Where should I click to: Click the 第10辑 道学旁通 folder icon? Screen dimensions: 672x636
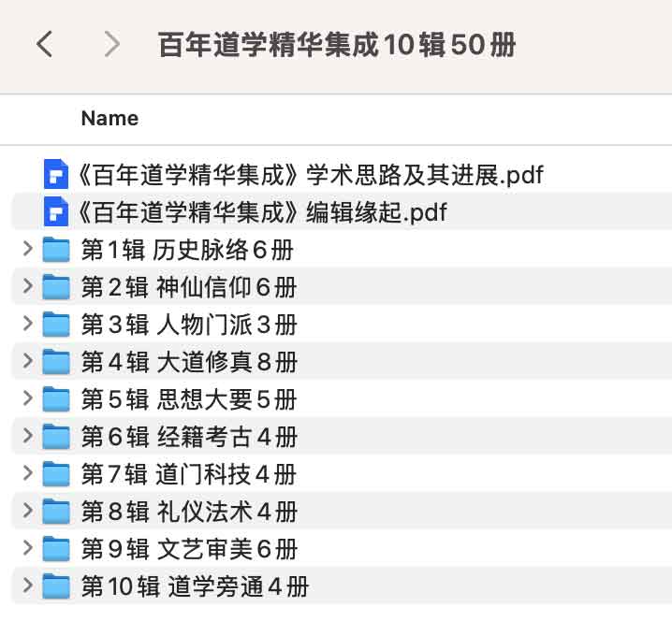57,586
